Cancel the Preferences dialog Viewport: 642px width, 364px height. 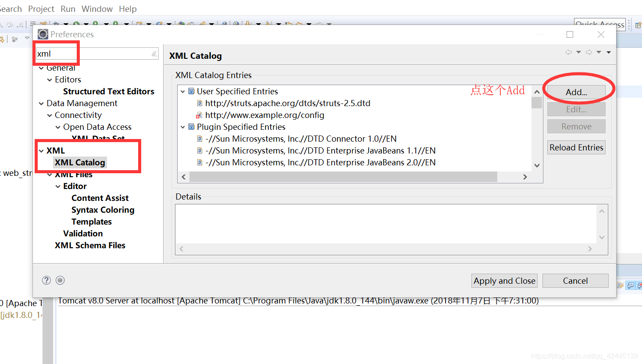(x=575, y=281)
